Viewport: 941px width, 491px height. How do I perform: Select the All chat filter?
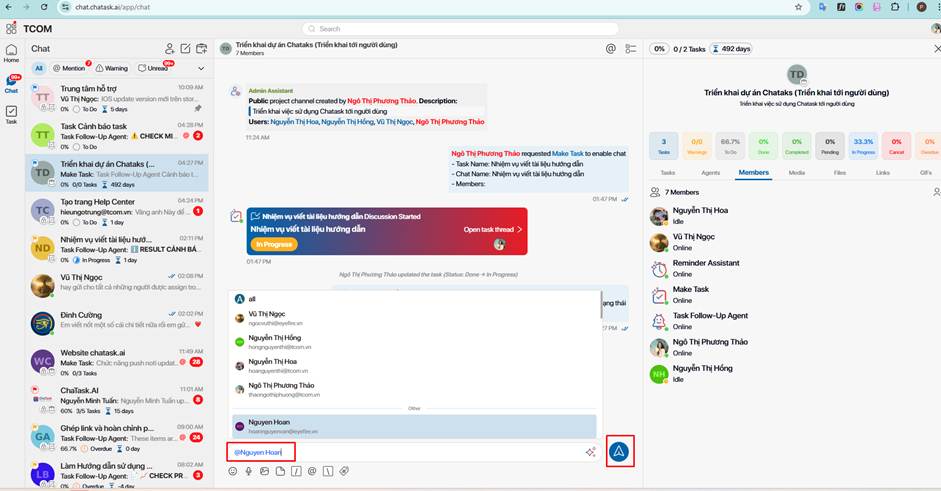click(39, 68)
